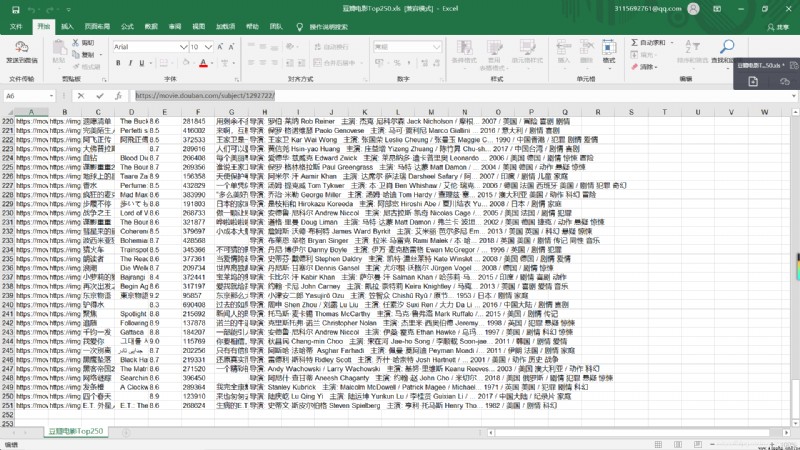Click the formula bar URL text
800x450 pixels.
205,95
